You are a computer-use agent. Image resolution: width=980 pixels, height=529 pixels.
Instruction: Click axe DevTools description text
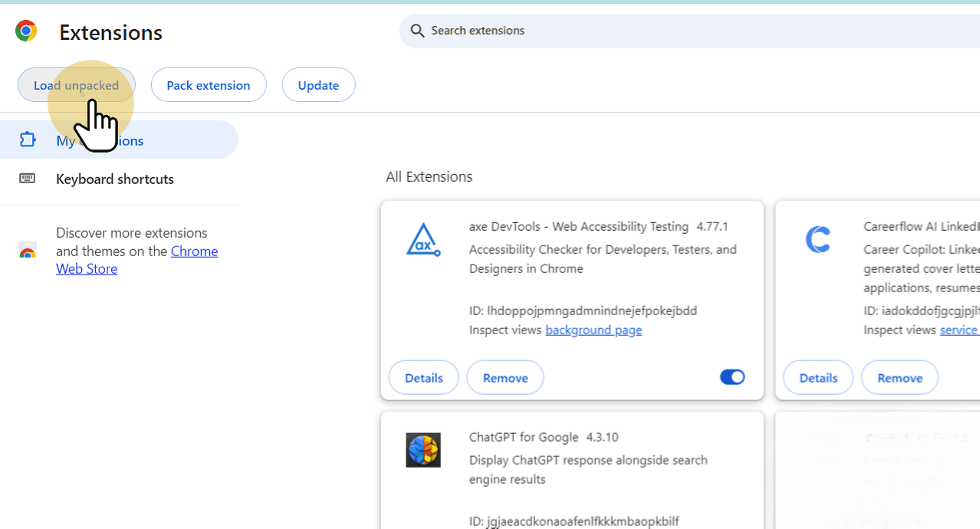coord(603,259)
